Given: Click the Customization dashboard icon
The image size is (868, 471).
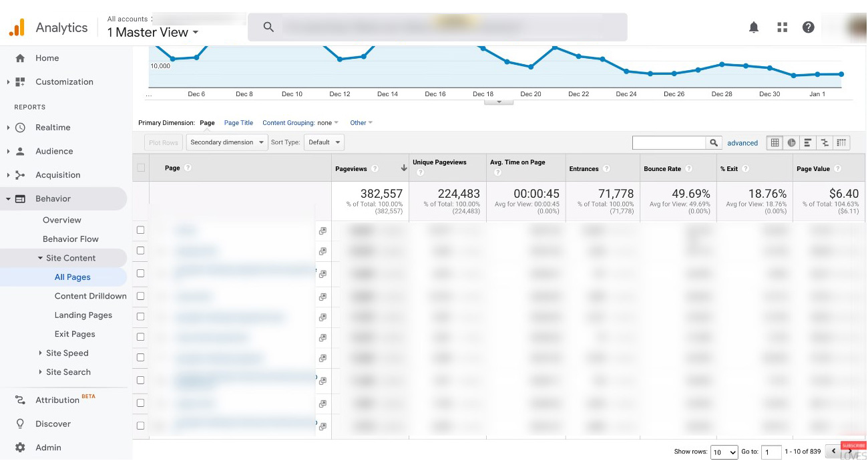Looking at the screenshot, I should click(x=20, y=82).
